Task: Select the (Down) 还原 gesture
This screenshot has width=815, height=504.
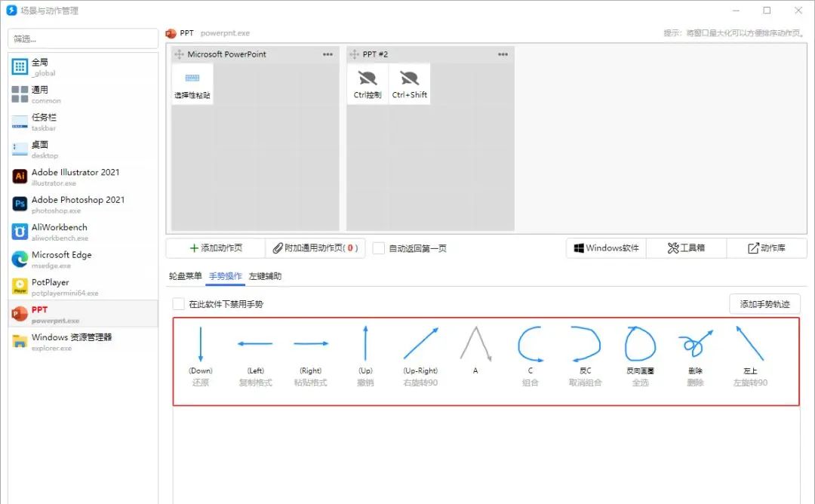Action: 201,356
